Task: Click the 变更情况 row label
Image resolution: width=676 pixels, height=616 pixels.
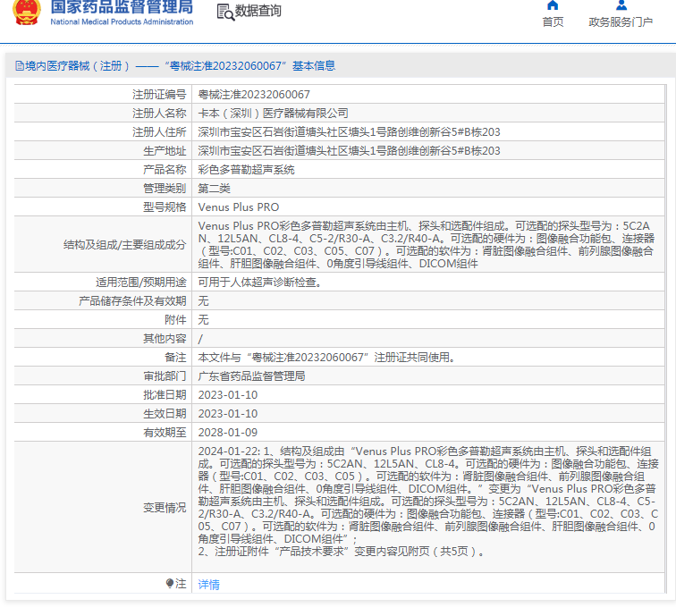Action: click(165, 508)
